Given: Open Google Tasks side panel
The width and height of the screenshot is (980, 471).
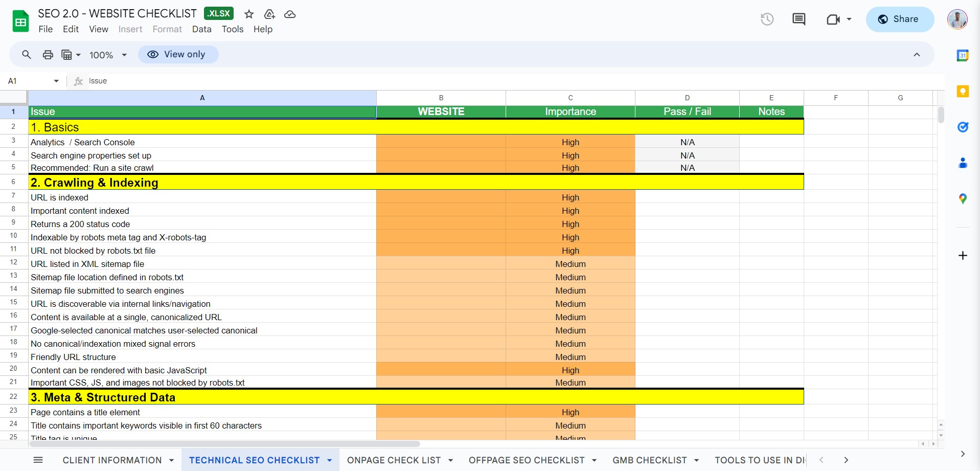Looking at the screenshot, I should pyautogui.click(x=963, y=127).
